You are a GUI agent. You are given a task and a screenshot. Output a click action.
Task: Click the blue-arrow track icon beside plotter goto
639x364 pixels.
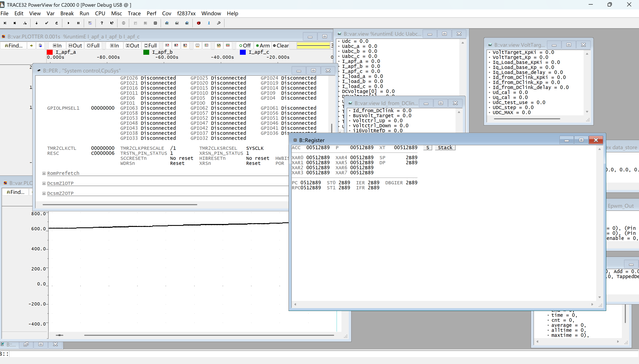[40, 46]
